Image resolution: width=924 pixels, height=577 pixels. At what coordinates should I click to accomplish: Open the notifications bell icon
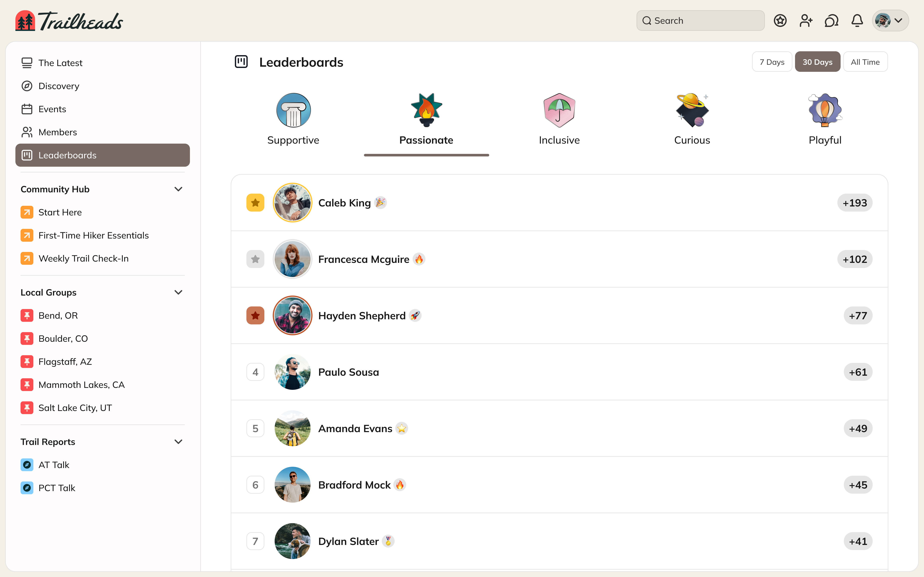point(857,21)
